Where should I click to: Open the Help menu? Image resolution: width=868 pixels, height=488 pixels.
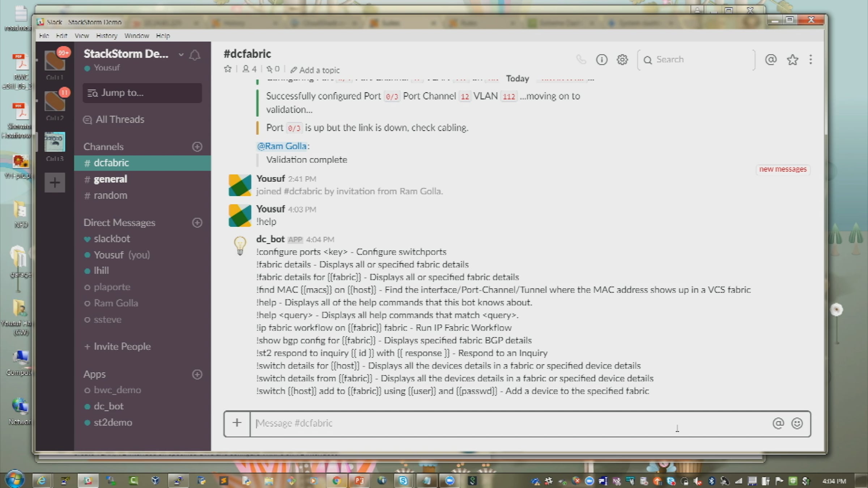pos(163,36)
